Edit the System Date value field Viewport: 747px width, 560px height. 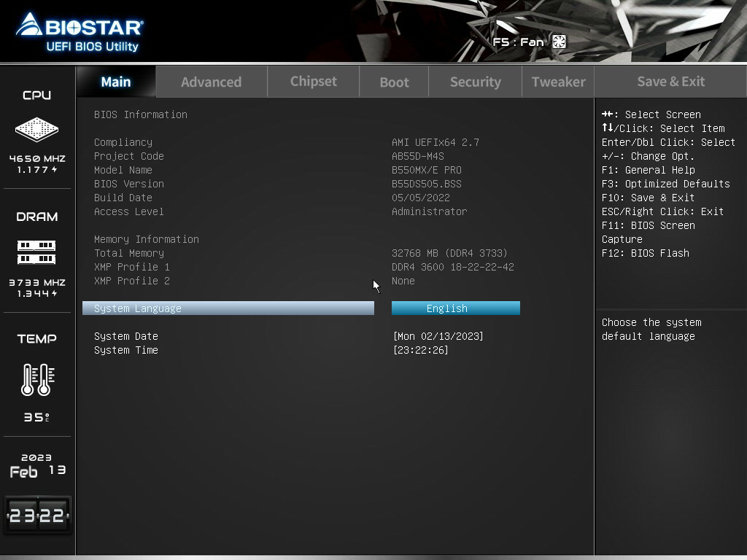438,336
